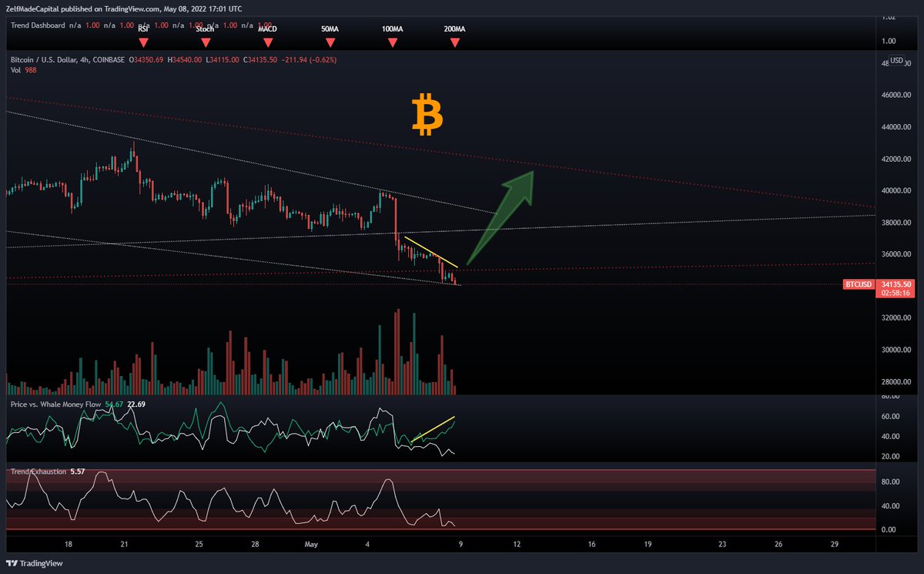Click the orange Bitcoin logo on chart
This screenshot has width=924, height=574.
pos(427,115)
